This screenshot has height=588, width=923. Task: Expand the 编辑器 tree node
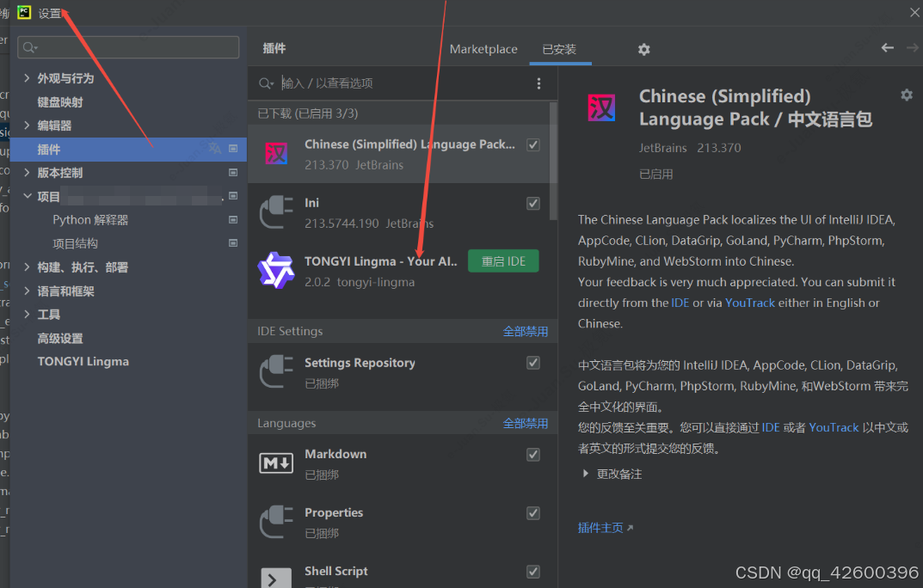(x=27, y=125)
